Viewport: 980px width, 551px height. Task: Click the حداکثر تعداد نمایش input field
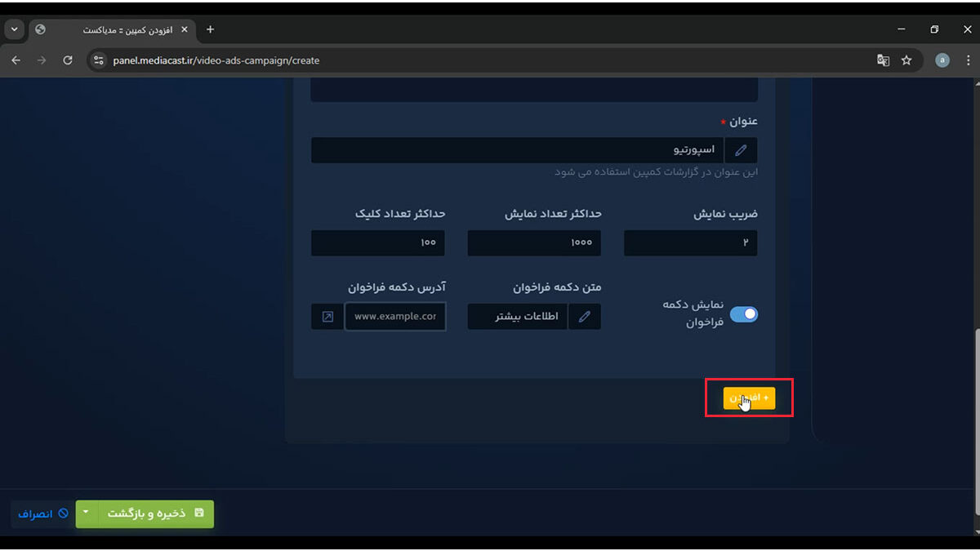pos(534,242)
